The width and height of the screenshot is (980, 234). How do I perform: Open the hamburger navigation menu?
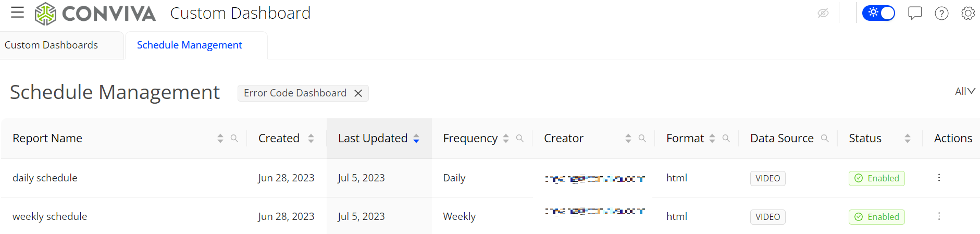(x=18, y=13)
